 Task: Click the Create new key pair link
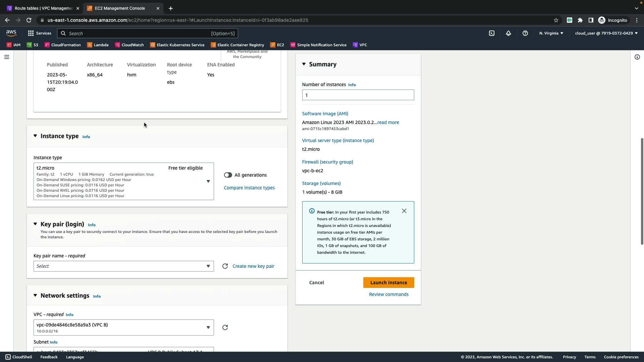(x=253, y=266)
